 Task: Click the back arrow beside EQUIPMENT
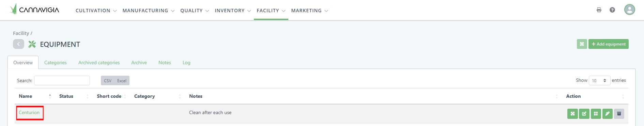click(x=18, y=44)
